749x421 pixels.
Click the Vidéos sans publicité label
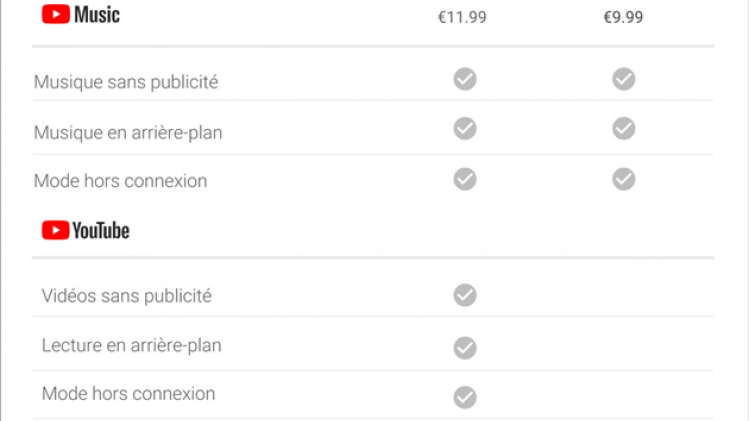click(x=127, y=296)
